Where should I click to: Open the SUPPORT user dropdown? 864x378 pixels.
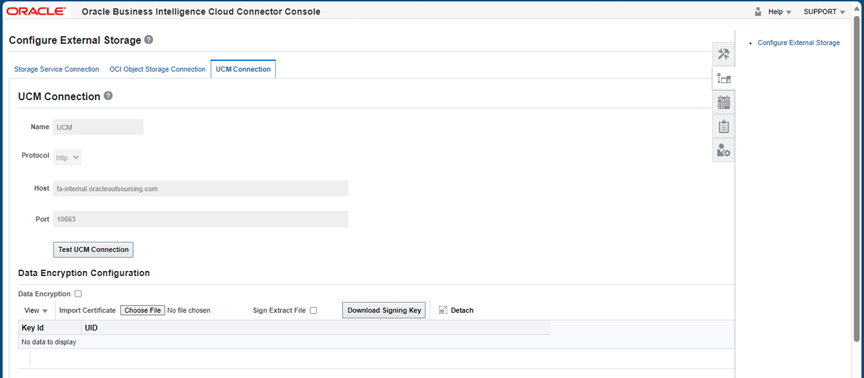[824, 12]
